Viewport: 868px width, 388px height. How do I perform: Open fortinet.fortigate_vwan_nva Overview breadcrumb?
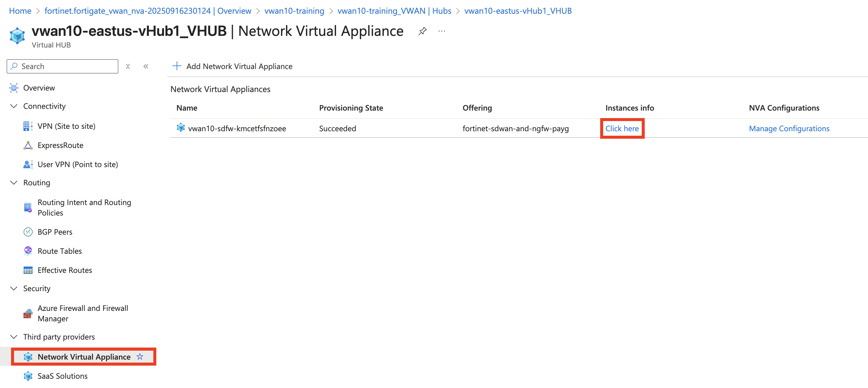click(148, 11)
